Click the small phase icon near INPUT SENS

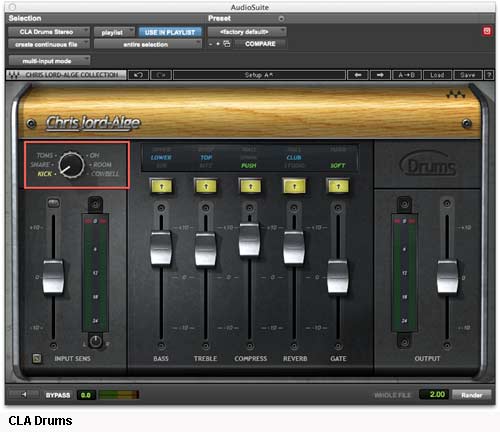tap(37, 358)
